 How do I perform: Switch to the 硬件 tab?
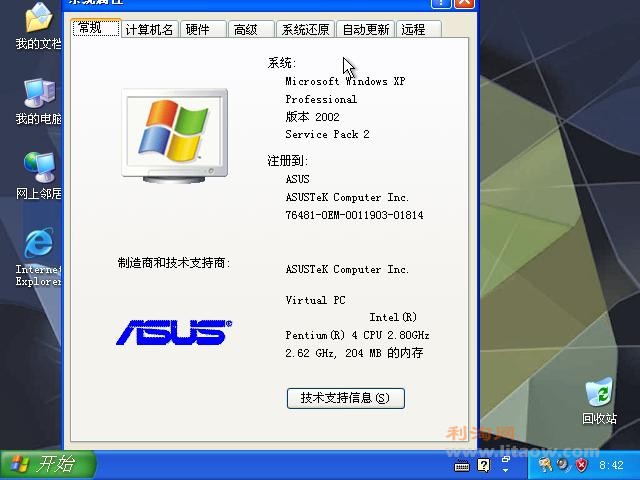(203, 29)
